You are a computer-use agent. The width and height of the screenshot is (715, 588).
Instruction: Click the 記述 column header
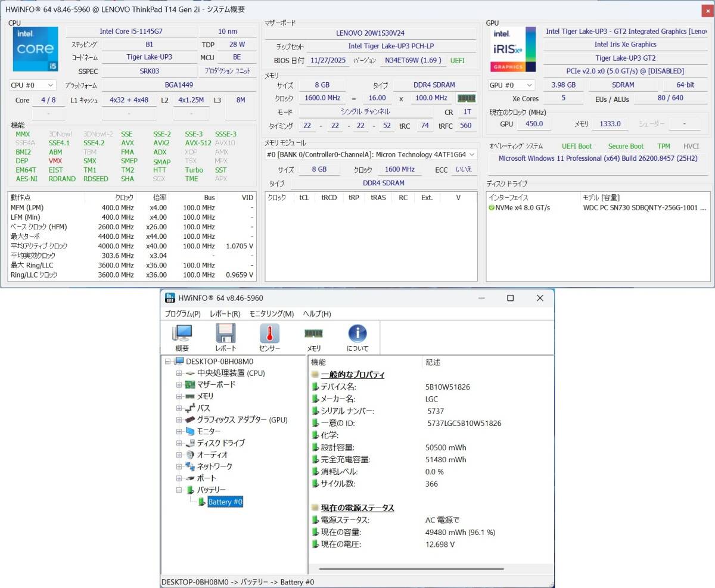[433, 362]
